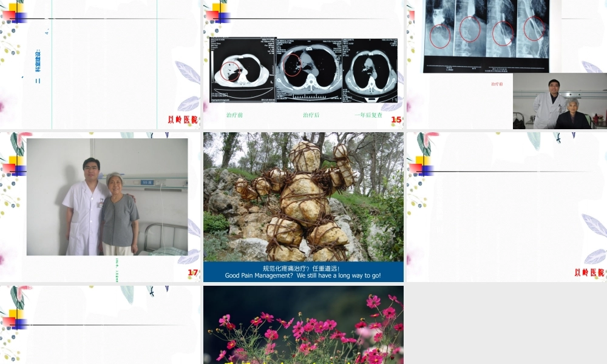Click the 以岭医院 logo right of the rock slide
This screenshot has width=607, height=364.
tap(589, 273)
